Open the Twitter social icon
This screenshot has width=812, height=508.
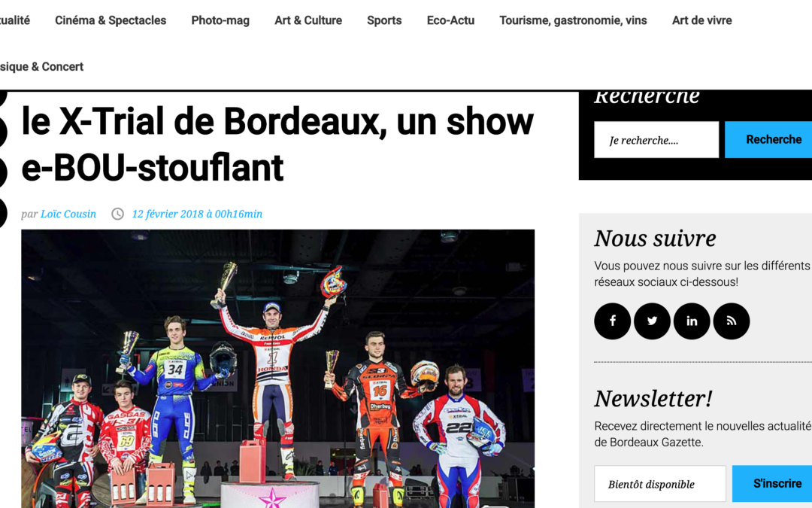(x=652, y=321)
